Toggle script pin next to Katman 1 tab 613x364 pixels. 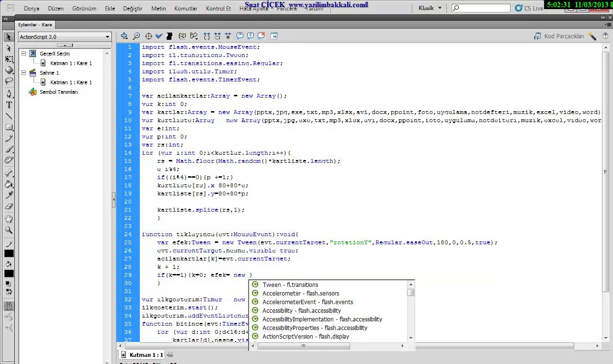170,355
